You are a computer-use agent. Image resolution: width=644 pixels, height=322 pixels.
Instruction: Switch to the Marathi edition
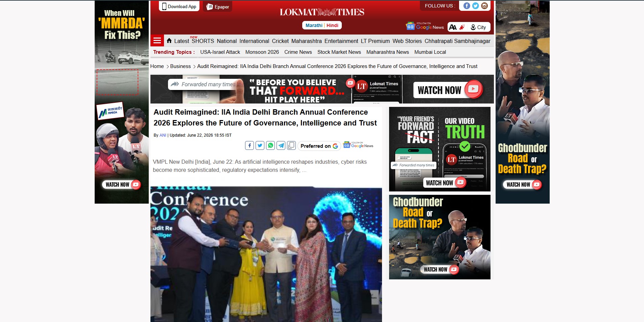[314, 25]
